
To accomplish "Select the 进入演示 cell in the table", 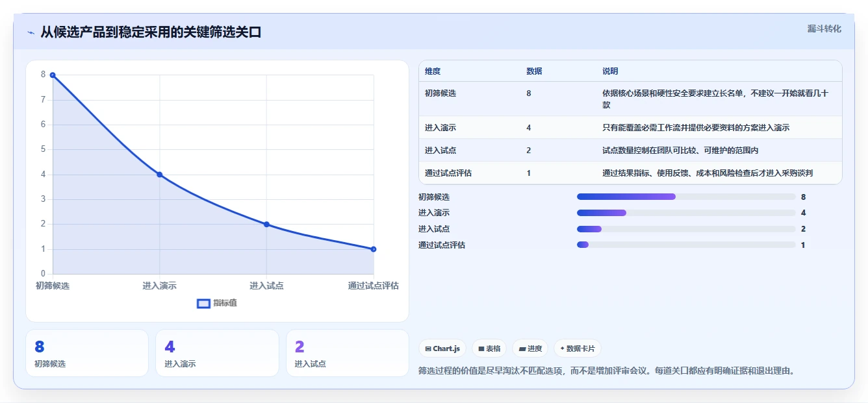I will coord(440,128).
